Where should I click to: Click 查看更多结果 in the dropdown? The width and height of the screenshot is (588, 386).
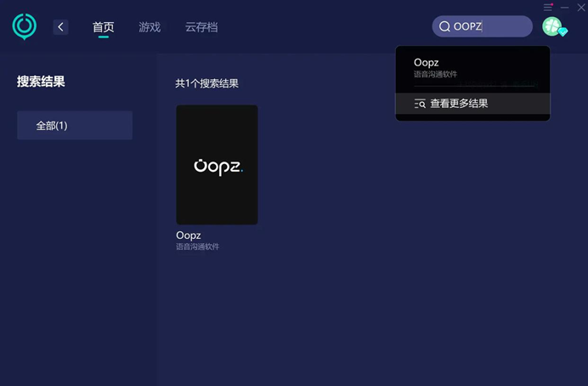[472, 104]
